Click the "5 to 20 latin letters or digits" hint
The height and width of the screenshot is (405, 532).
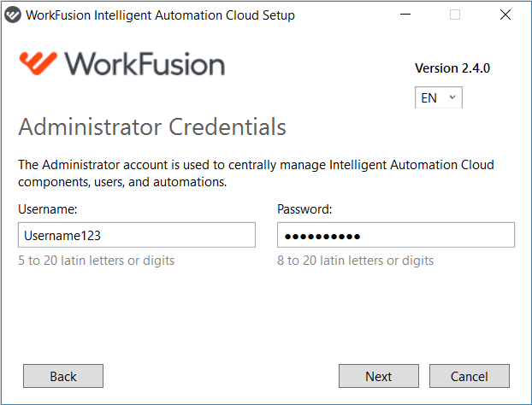pos(96,261)
